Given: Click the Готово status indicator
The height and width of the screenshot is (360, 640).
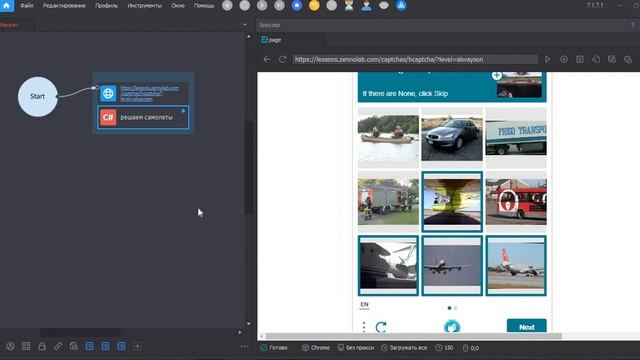Looking at the screenshot, I should click(274, 348).
